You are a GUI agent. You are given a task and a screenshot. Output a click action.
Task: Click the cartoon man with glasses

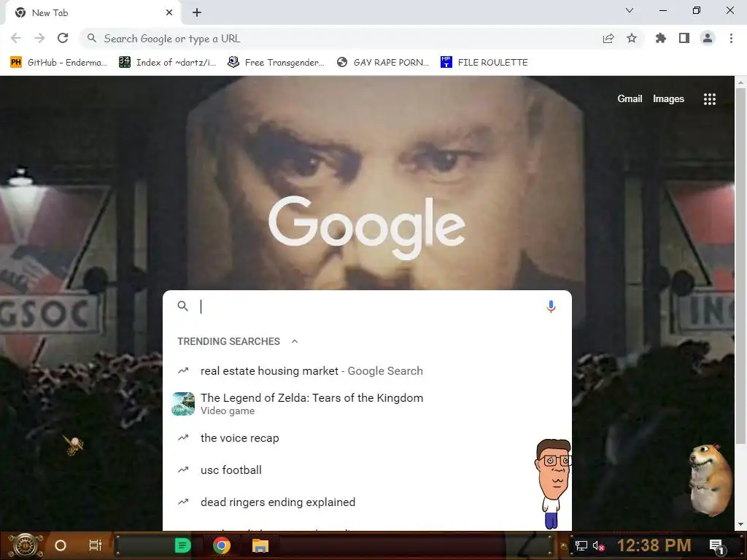[x=553, y=483]
